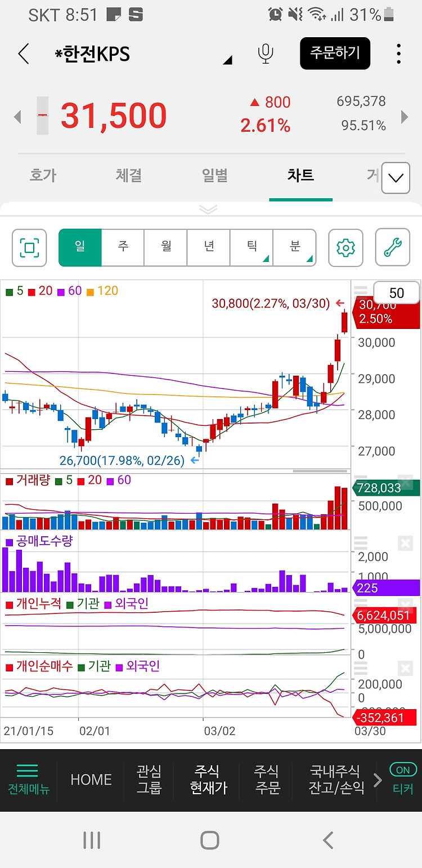Tap the 공매도수량 panel menu handle
The image size is (422, 868).
(360, 543)
